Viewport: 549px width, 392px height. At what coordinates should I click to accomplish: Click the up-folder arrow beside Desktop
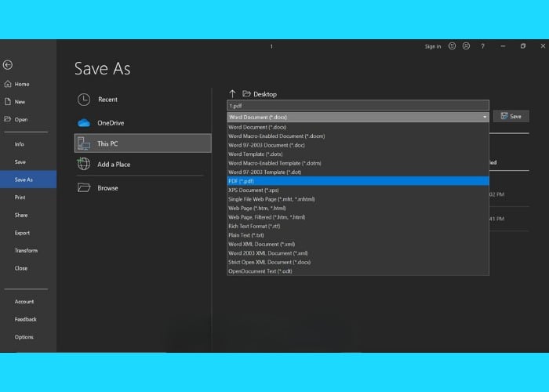point(232,94)
